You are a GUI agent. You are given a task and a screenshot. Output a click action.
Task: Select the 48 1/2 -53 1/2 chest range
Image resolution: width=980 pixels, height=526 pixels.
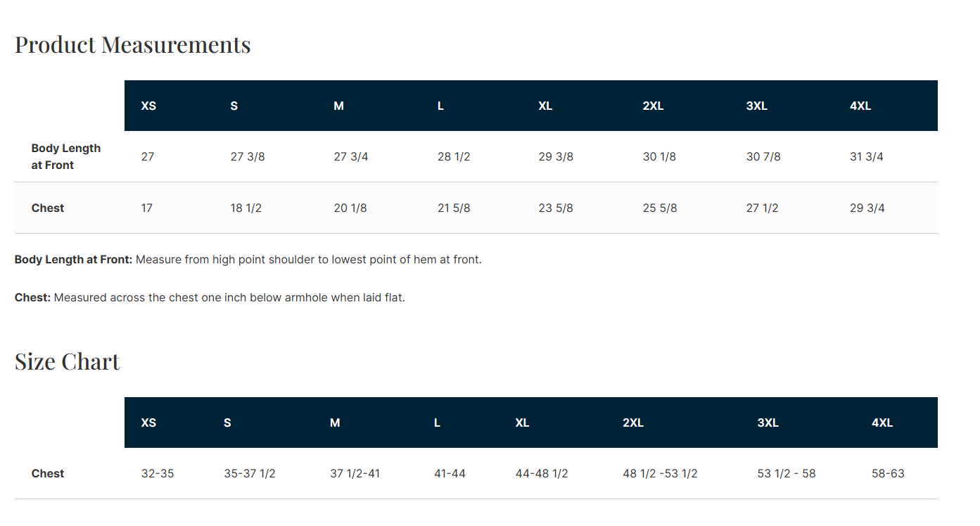pos(660,474)
